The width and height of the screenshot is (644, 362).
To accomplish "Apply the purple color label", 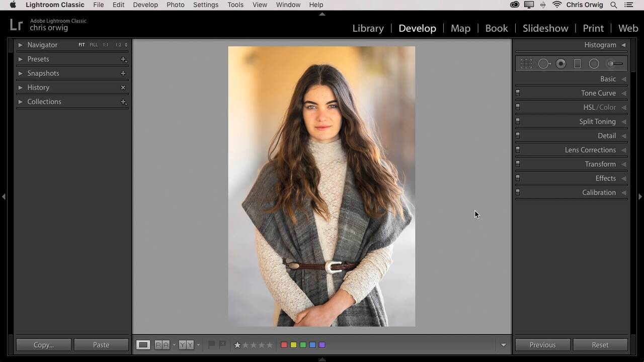I will pos(322,345).
